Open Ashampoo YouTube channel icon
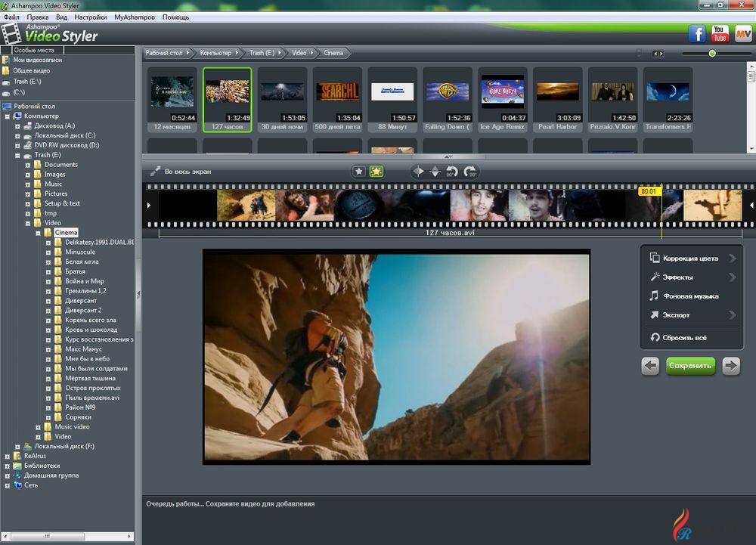Viewport: 756px width, 545px height. (x=719, y=33)
